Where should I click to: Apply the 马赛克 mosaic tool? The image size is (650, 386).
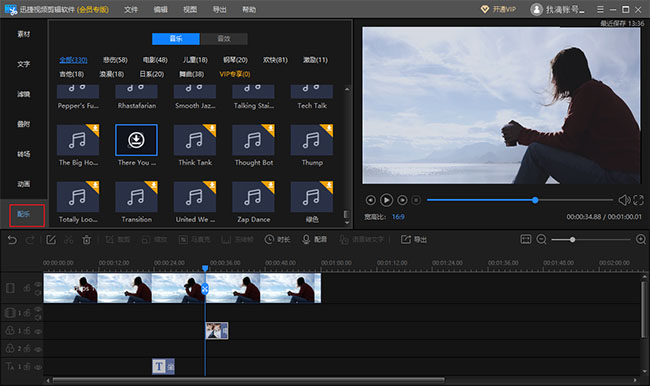point(194,240)
